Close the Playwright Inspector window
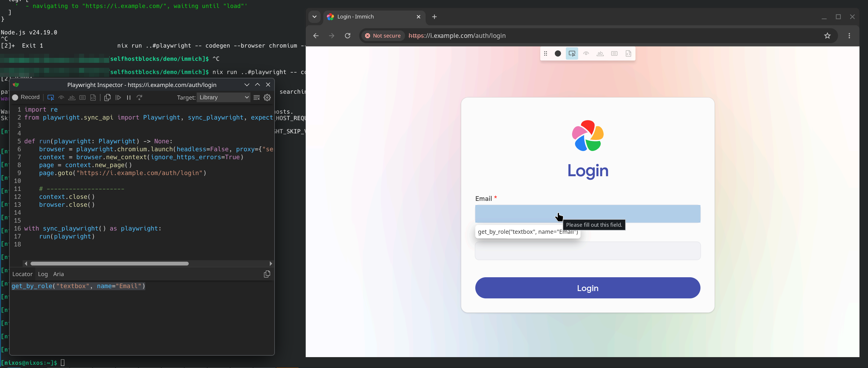 tap(268, 85)
